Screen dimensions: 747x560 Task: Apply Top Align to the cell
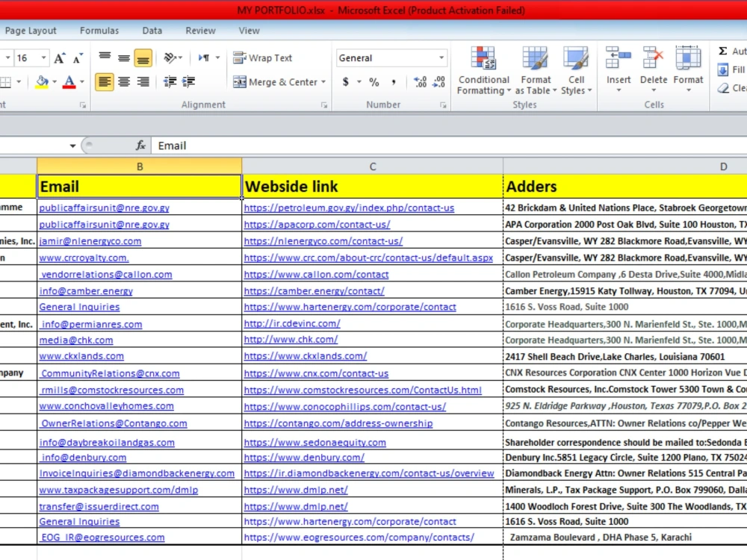[105, 58]
